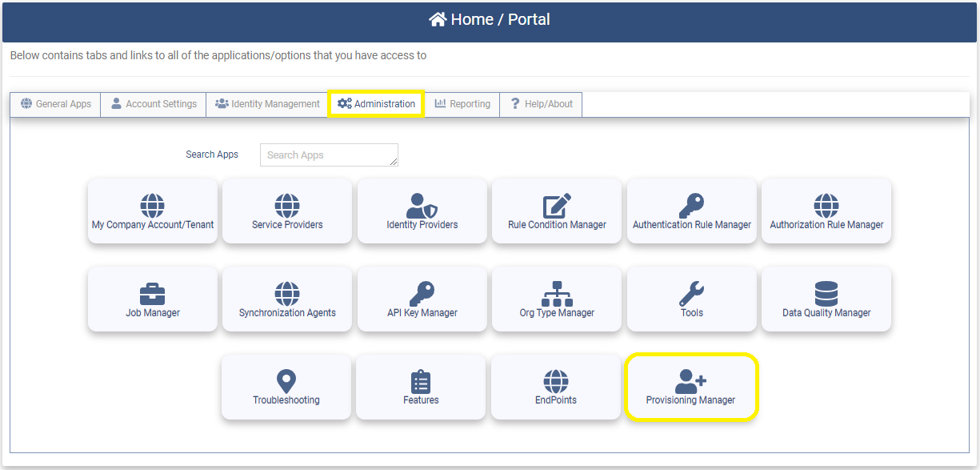Open the Features checklist tile

tap(421, 388)
